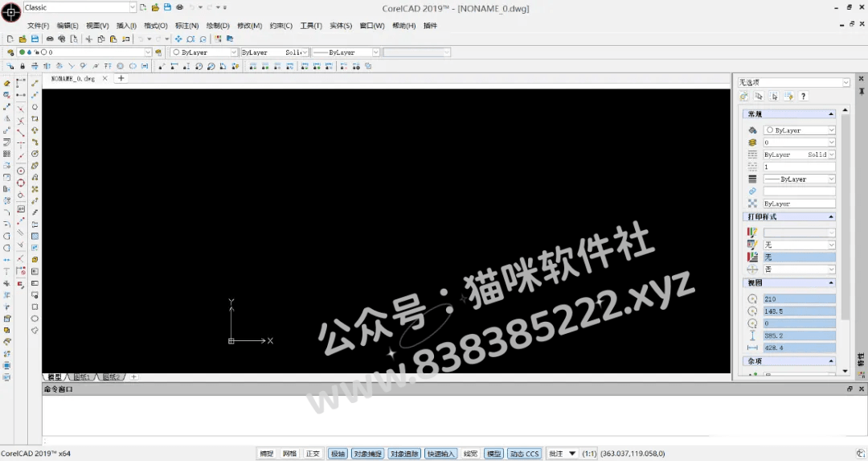Click the Print icon in quick access bar
Image resolution: width=868 pixels, height=461 pixels.
click(179, 7)
